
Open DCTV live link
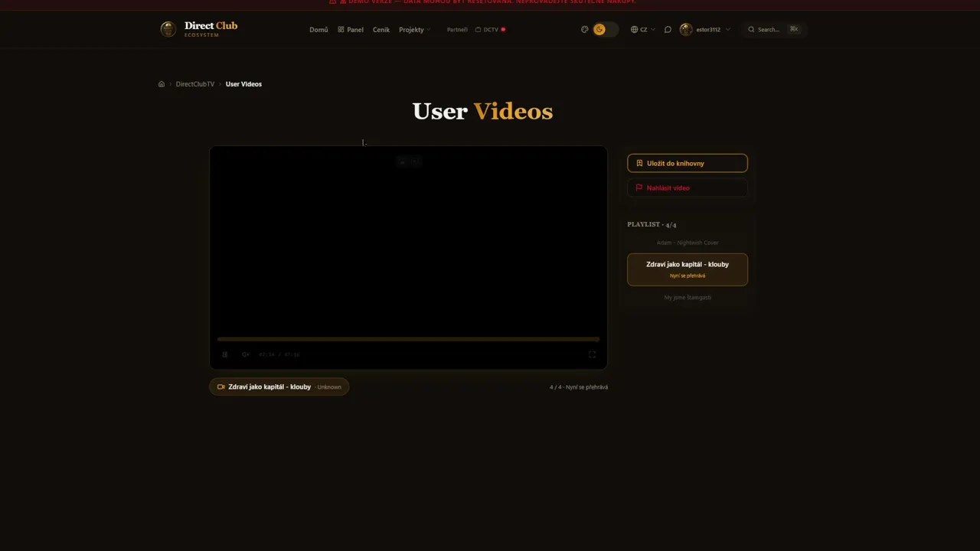coord(490,30)
